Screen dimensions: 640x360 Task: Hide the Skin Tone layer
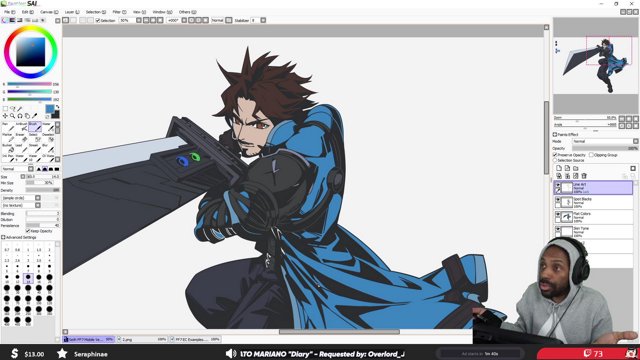click(558, 229)
